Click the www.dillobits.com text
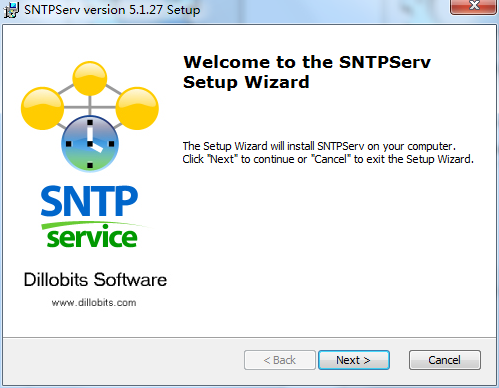The height and width of the screenshot is (388, 499). tap(94, 303)
